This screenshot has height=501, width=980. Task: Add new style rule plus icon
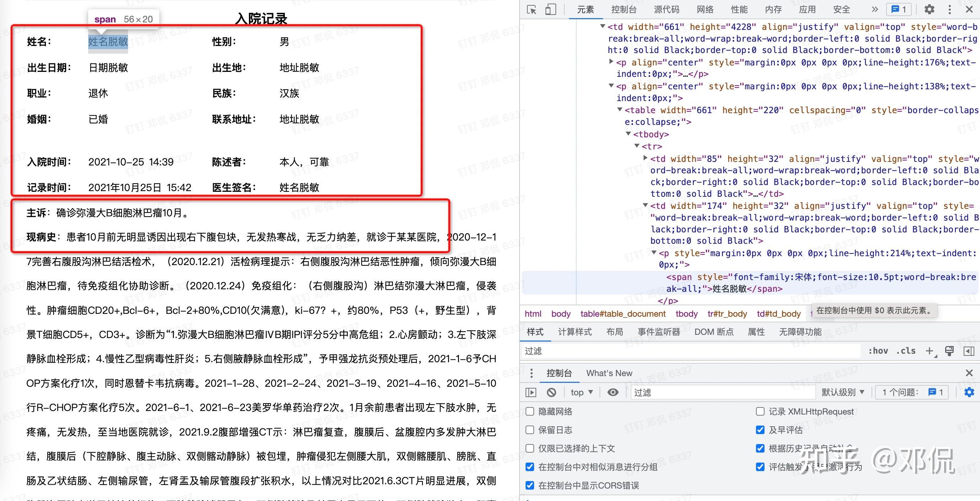tap(930, 351)
